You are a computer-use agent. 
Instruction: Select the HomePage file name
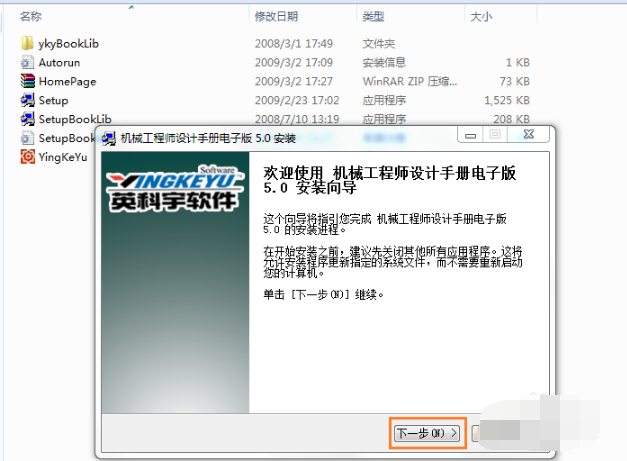click(67, 82)
